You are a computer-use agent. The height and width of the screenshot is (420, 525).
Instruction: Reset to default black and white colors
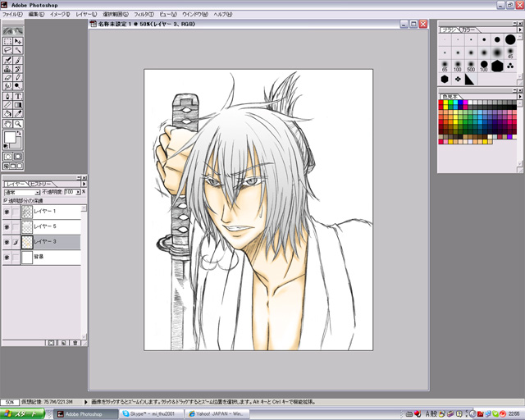6,146
